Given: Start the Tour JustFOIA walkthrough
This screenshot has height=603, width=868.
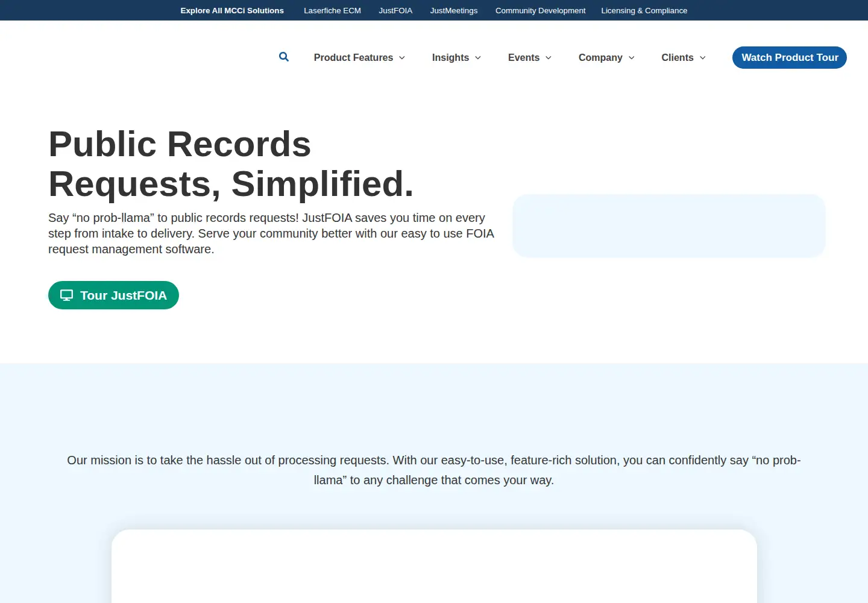Looking at the screenshot, I should point(113,295).
